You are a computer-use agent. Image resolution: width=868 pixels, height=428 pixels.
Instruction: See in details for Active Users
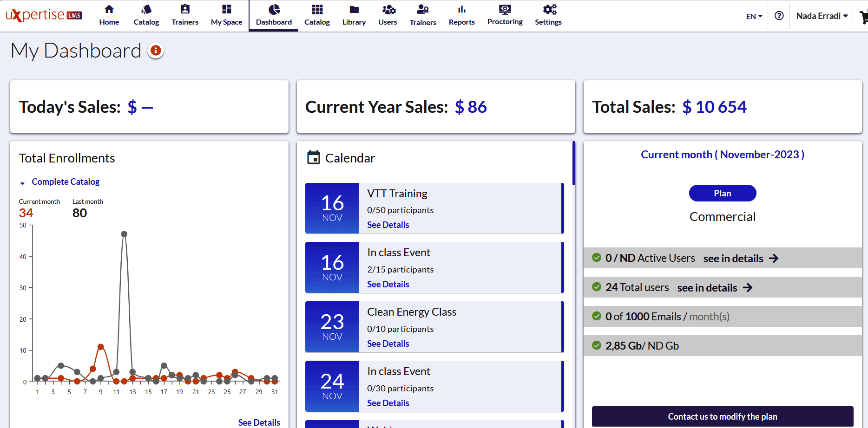pyautogui.click(x=733, y=259)
